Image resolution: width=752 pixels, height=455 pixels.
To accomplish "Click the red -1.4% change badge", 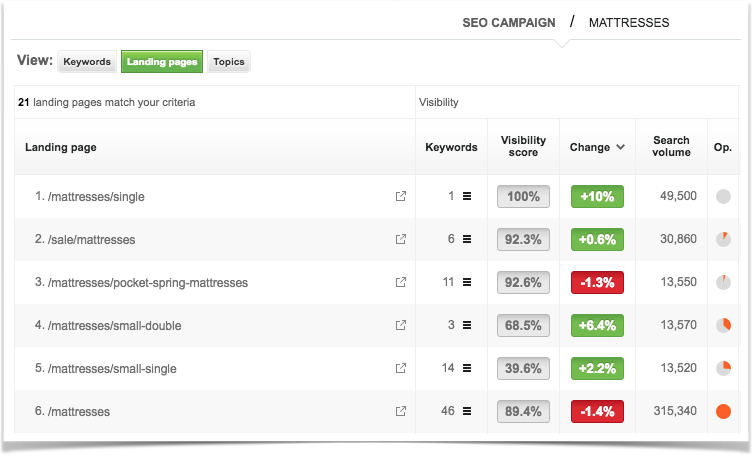I will (597, 412).
